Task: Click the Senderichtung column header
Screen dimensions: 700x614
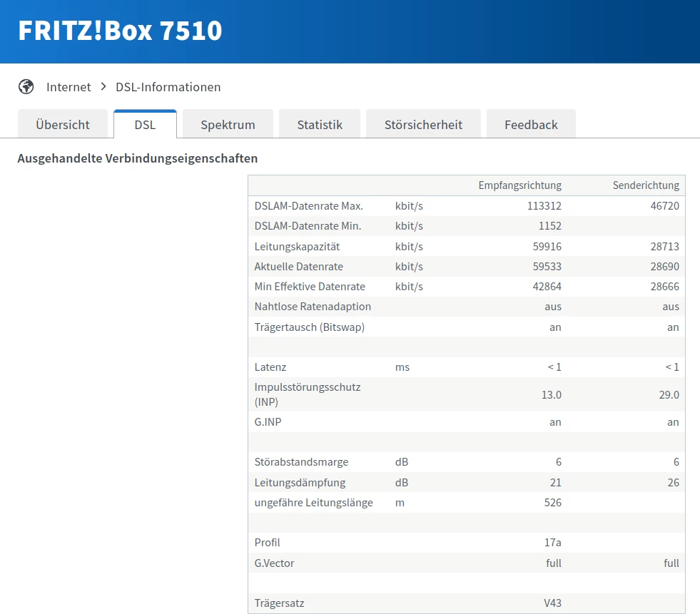Action: tap(646, 185)
